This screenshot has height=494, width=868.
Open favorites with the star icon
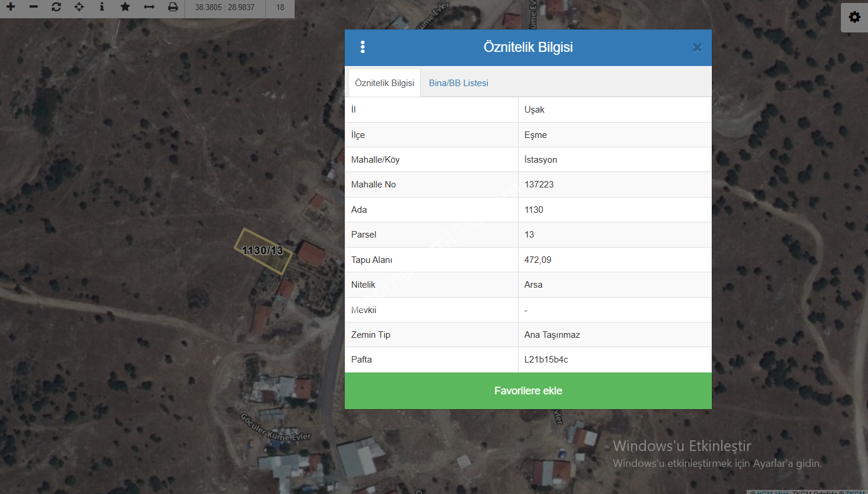click(x=125, y=7)
